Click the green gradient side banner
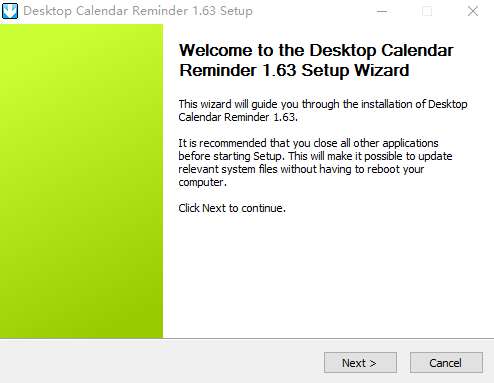The height and width of the screenshot is (383, 494). point(81,181)
